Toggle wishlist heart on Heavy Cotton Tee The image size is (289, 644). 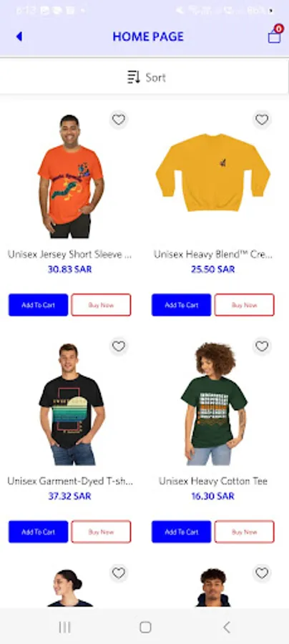(x=262, y=346)
